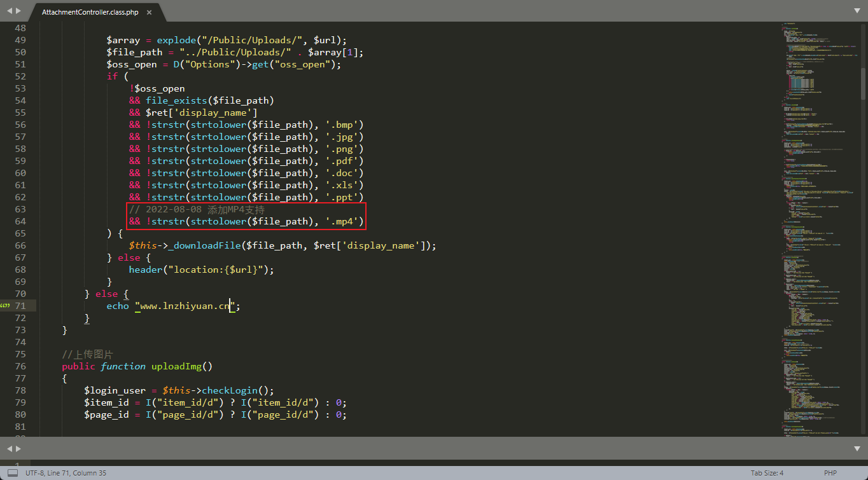Click the 'explode' function call on line 49

tap(176, 40)
